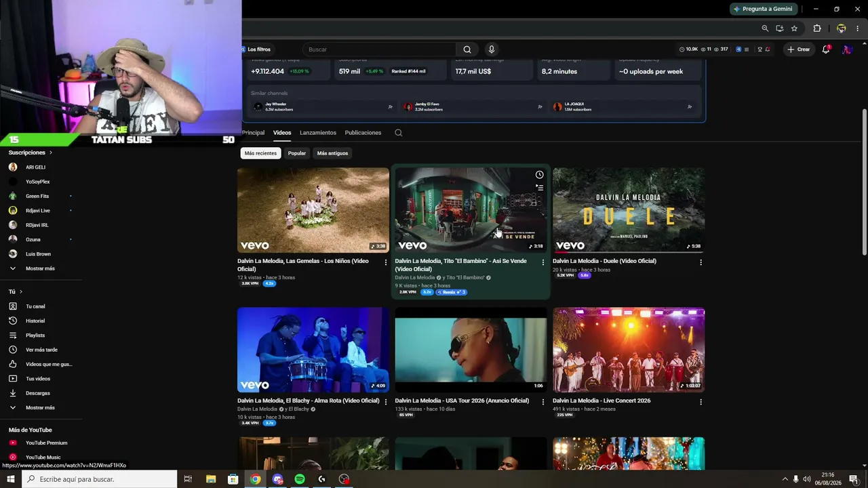
Task: Show hidden system tray icons
Action: pyautogui.click(x=785, y=479)
